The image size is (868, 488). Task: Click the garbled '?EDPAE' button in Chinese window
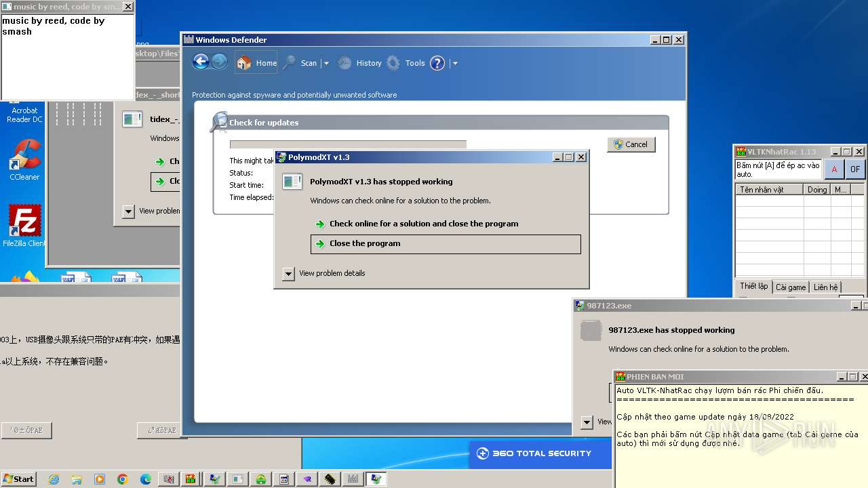161,430
